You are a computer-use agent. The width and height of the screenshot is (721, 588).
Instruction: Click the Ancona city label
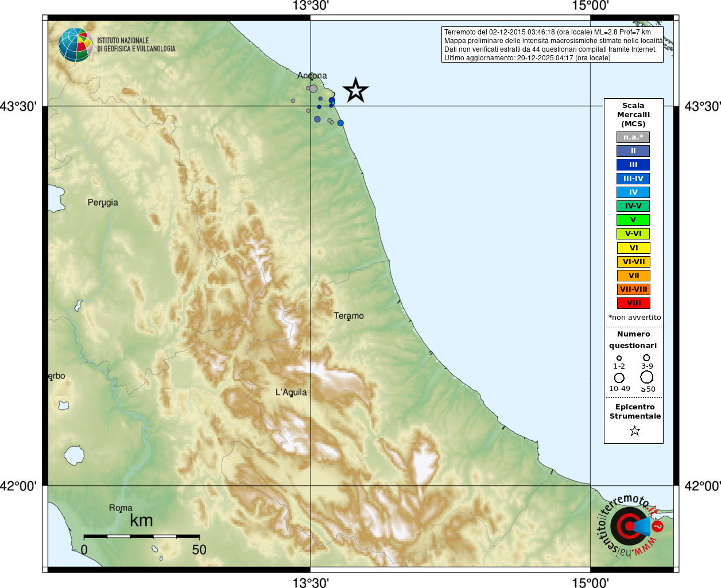click(312, 75)
